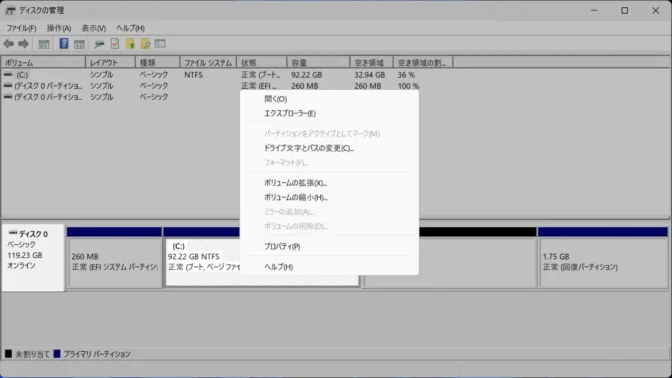Select ディスク 0 パーティショ.. row with 260 MB capacity
The height and width of the screenshot is (378, 672).
pos(48,86)
